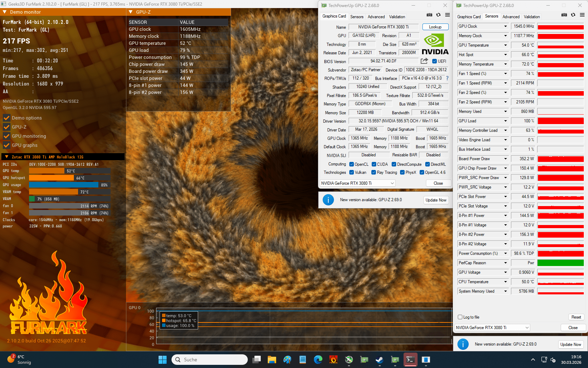Open Validation tab in right GPU-Z window
The image size is (588, 368).
coord(532,17)
